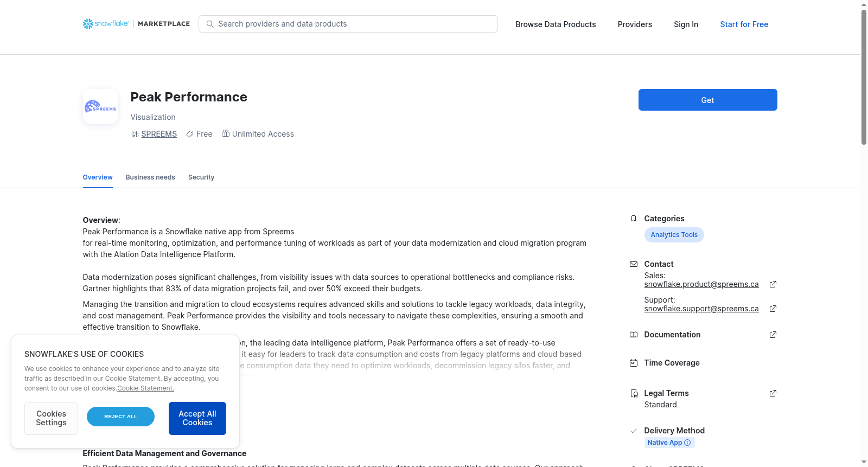Image resolution: width=868 pixels, height=467 pixels.
Task: Open external link for support email
Action: pyautogui.click(x=773, y=309)
